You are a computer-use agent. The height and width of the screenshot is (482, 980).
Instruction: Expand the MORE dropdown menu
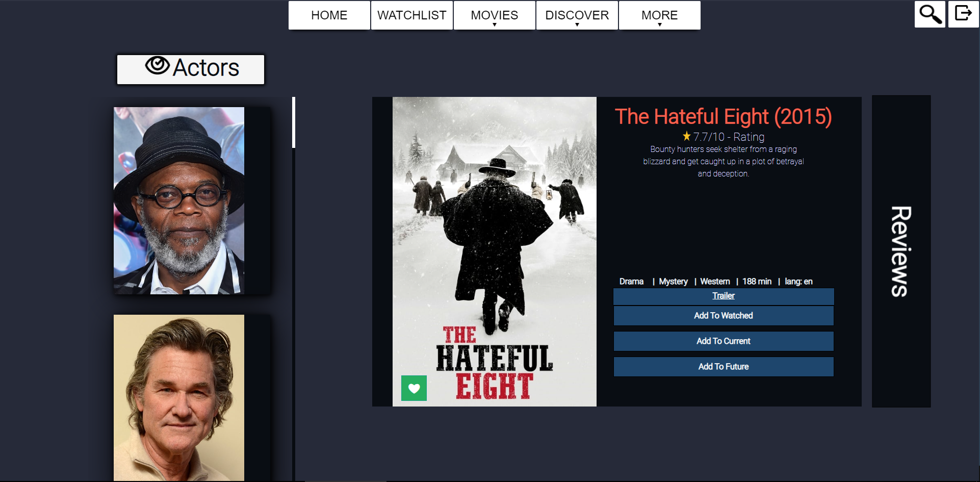(x=660, y=15)
